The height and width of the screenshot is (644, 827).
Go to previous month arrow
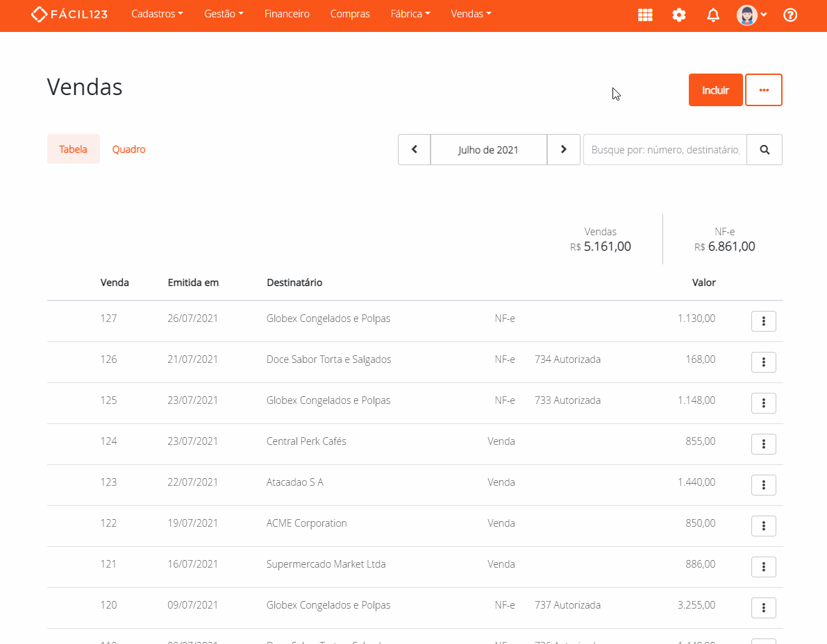tap(415, 149)
